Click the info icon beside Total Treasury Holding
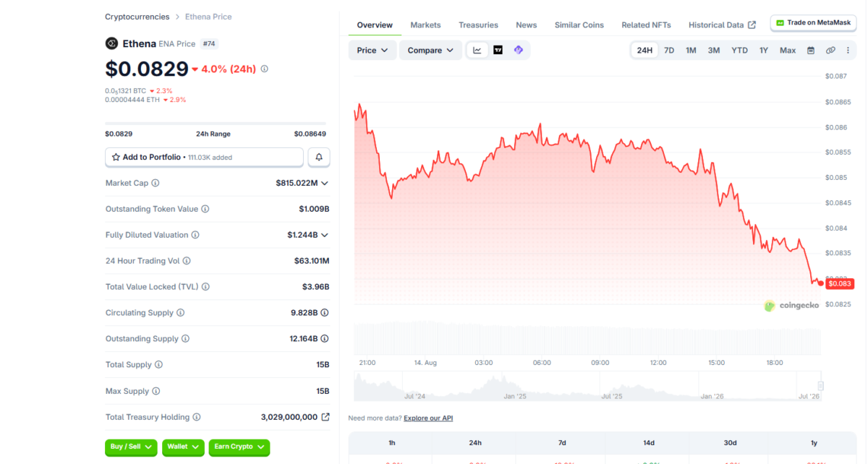Viewport: 868px width, 464px height. click(x=197, y=417)
